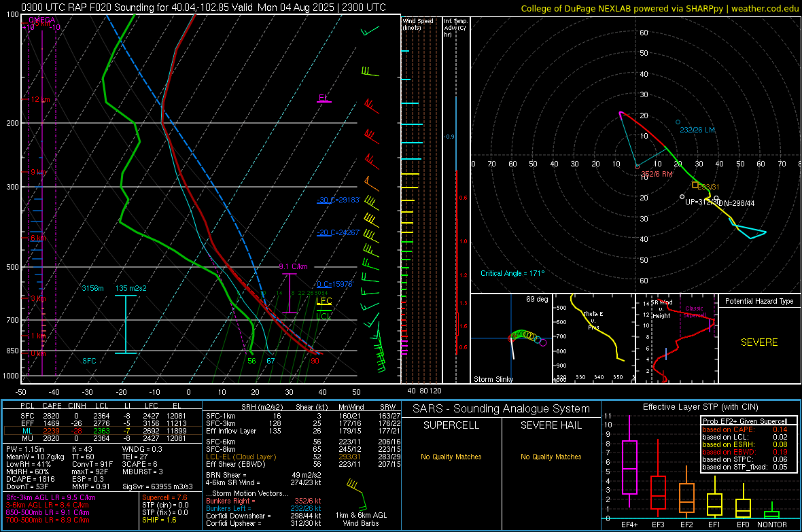Click the 'SigSvr = 63955 m3/s3' value
This screenshot has height=532, width=802.
[x=158, y=486]
